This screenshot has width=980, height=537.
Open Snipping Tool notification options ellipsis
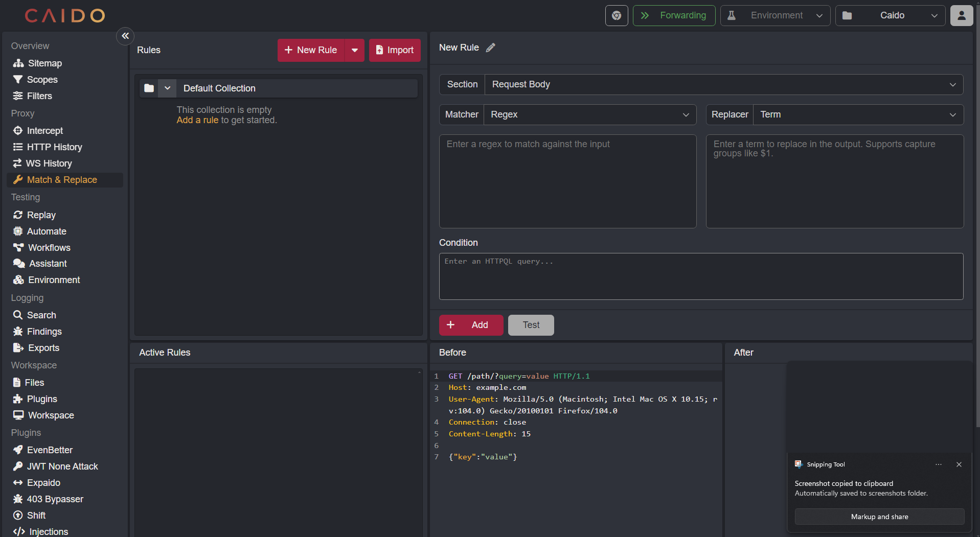[x=939, y=464]
